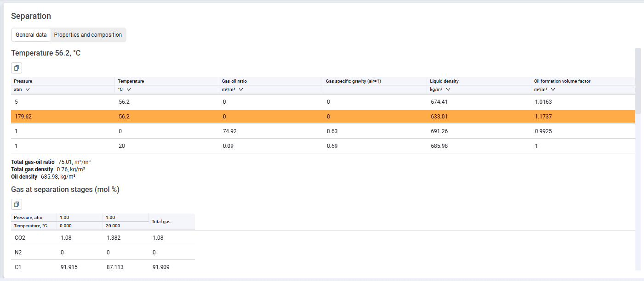644x281 pixels.
Task: Expand the gas-oil ratio unit selector
Action: click(x=233, y=90)
